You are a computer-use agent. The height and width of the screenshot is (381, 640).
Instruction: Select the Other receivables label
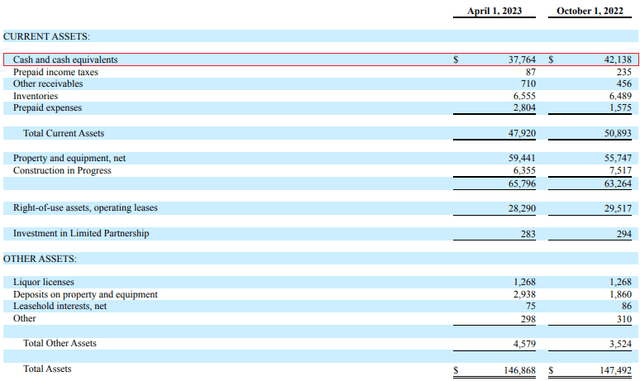[x=48, y=84]
